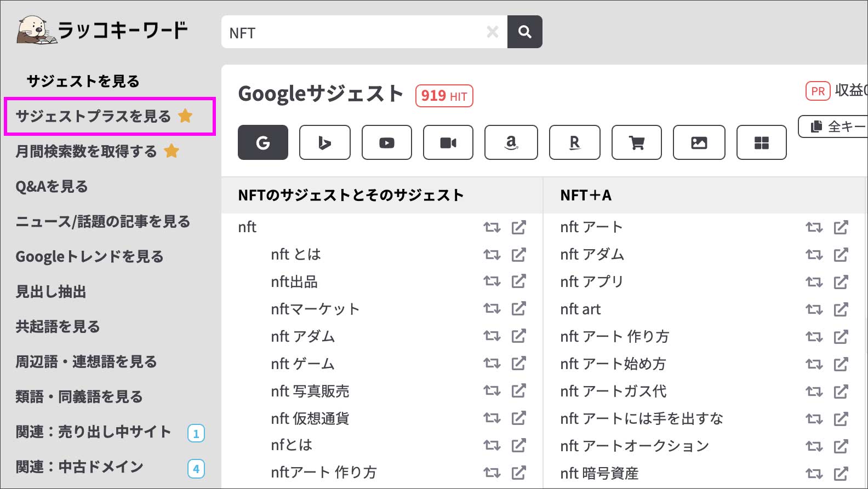Click the 'nft とは' suggestion keyword
Viewport: 868px width, 489px height.
pyautogui.click(x=296, y=254)
